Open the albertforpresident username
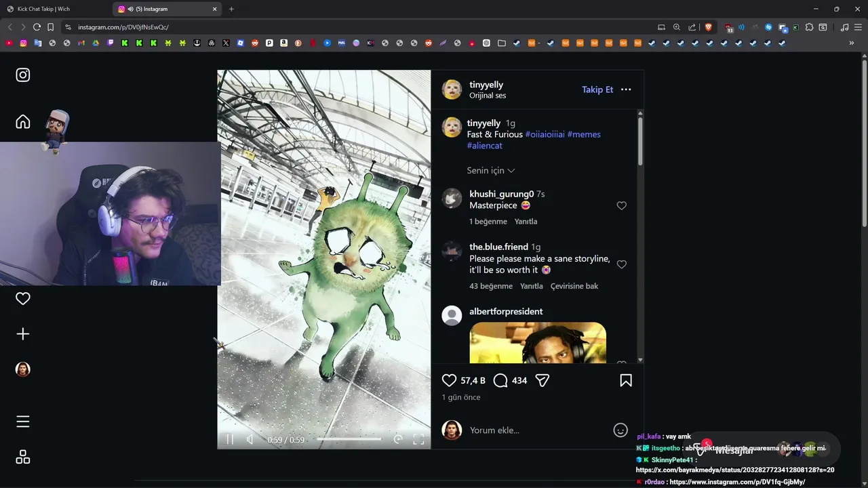Viewport: 868px width, 488px height. tap(506, 312)
